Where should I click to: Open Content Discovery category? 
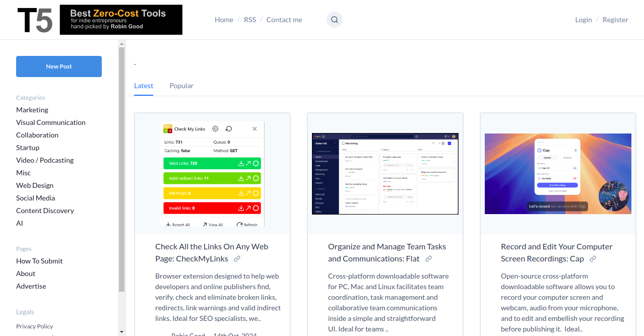[45, 211]
